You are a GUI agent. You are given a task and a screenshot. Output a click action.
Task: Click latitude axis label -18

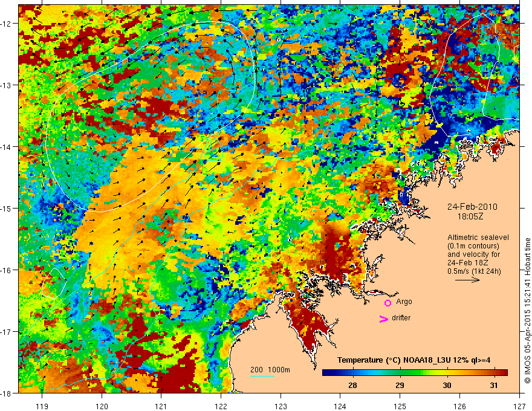(6, 393)
